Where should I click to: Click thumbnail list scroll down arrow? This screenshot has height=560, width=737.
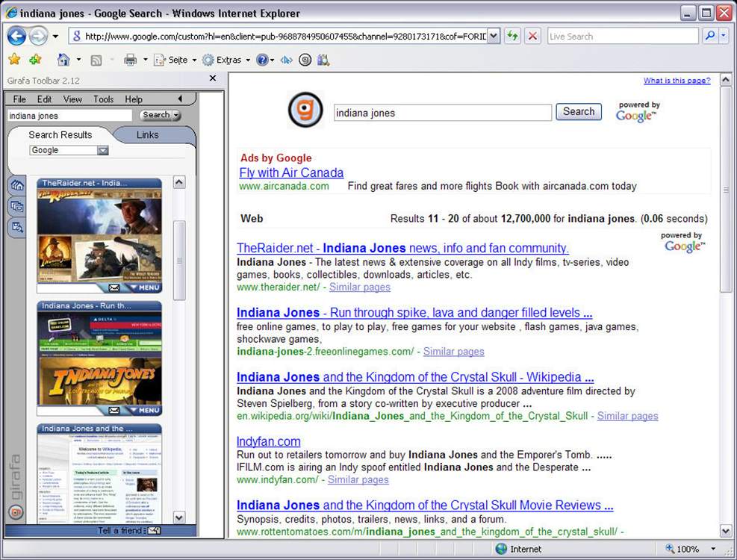179,517
